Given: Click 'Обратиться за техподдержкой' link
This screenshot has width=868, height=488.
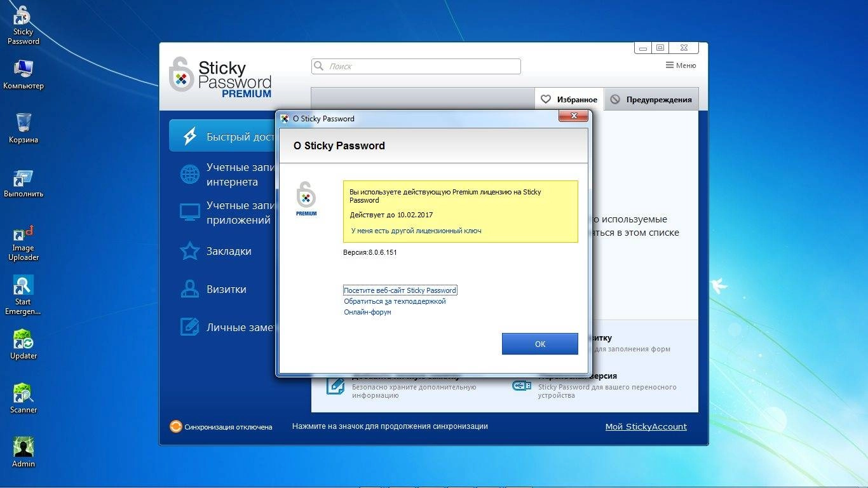Looking at the screenshot, I should 395,301.
